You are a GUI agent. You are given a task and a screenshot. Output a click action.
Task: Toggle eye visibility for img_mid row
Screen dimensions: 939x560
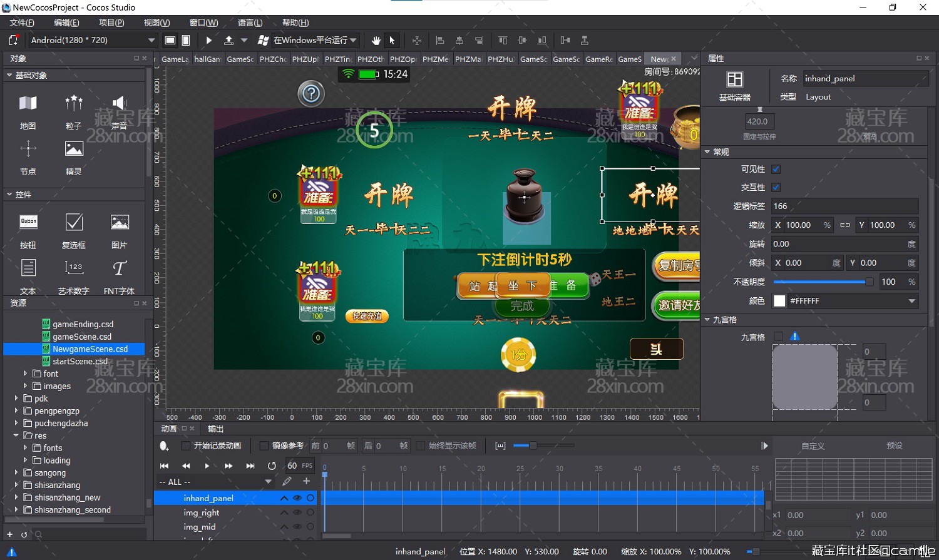coord(297,527)
